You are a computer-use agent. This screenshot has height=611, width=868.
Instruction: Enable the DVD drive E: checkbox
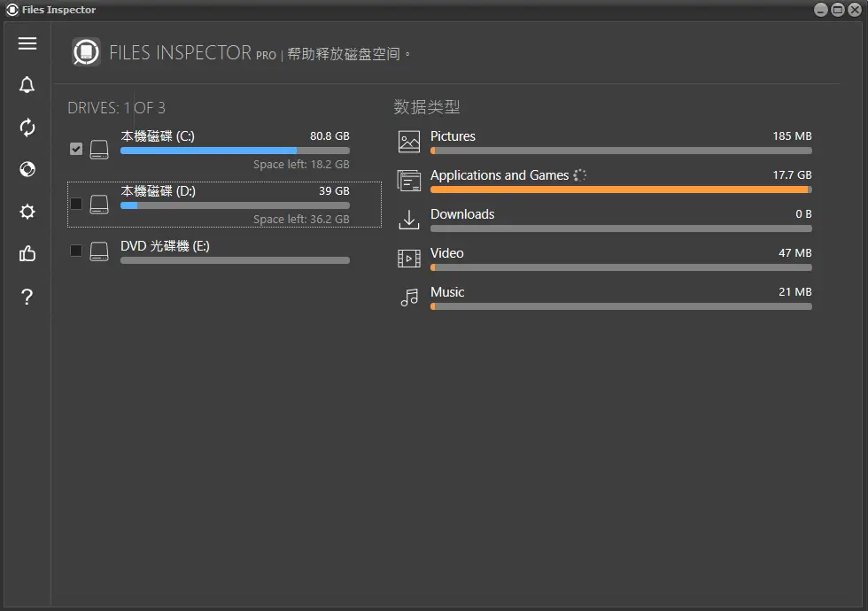76,251
